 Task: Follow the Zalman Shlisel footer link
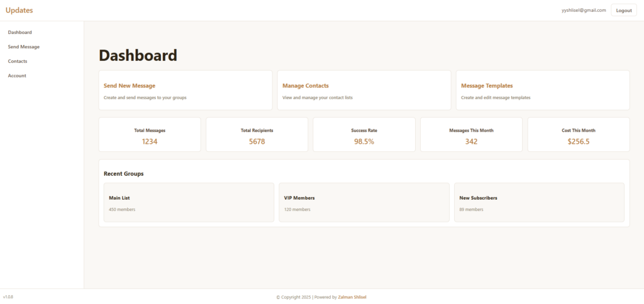click(352, 297)
